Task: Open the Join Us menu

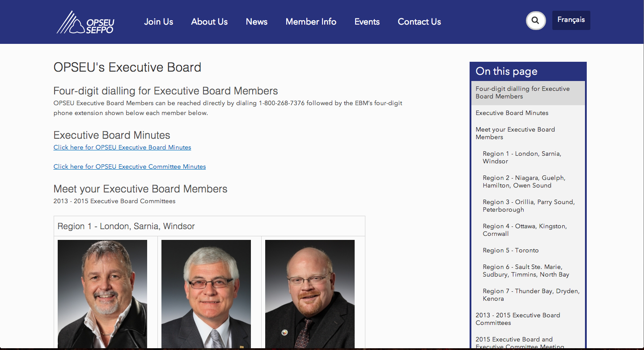Action: click(158, 21)
